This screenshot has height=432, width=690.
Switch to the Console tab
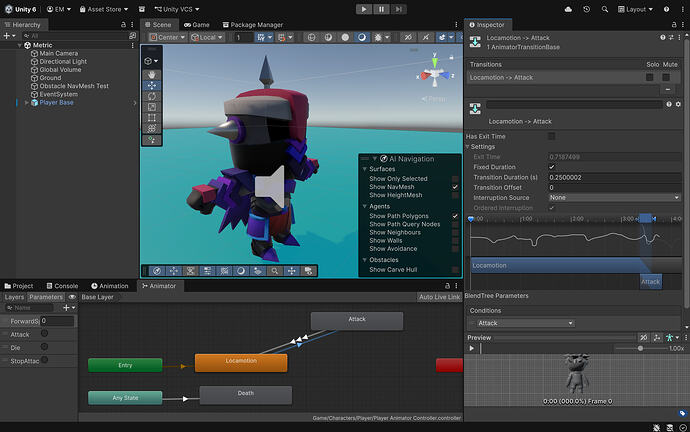coord(62,286)
